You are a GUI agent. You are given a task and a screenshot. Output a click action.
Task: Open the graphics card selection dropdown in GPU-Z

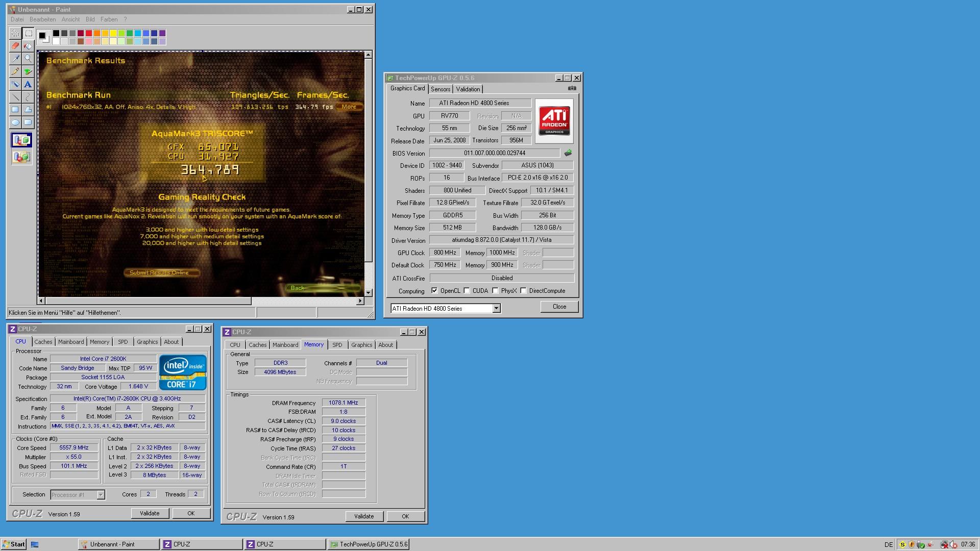pyautogui.click(x=496, y=309)
